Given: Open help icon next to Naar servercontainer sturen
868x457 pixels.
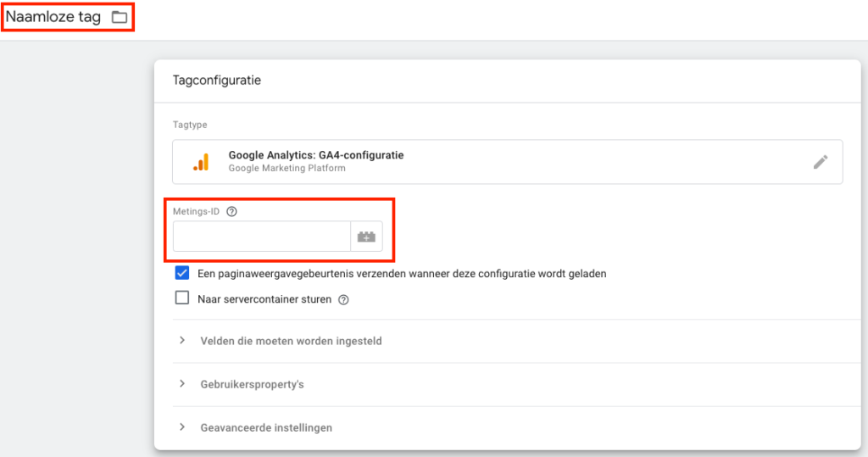Looking at the screenshot, I should (x=344, y=299).
